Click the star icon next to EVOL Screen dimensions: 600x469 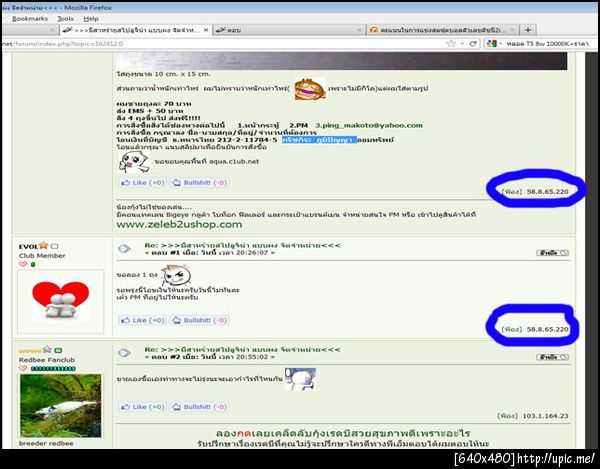43,245
